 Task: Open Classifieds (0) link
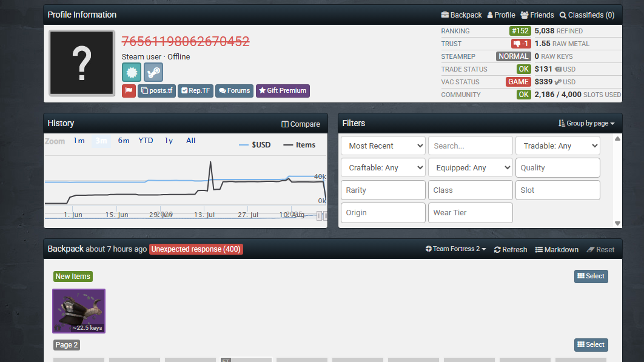click(x=587, y=15)
